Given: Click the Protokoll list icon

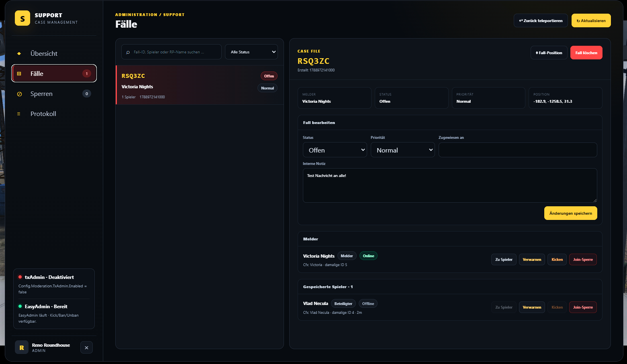Looking at the screenshot, I should click(18, 114).
